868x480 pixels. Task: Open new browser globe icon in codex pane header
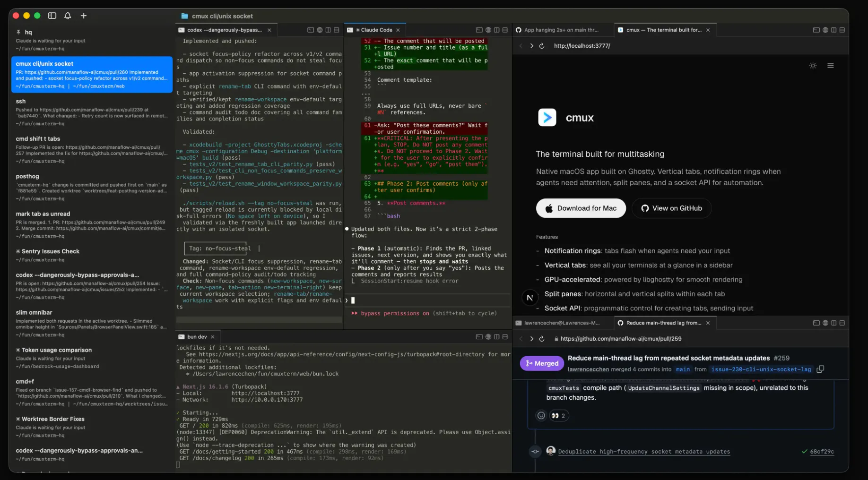click(x=320, y=30)
